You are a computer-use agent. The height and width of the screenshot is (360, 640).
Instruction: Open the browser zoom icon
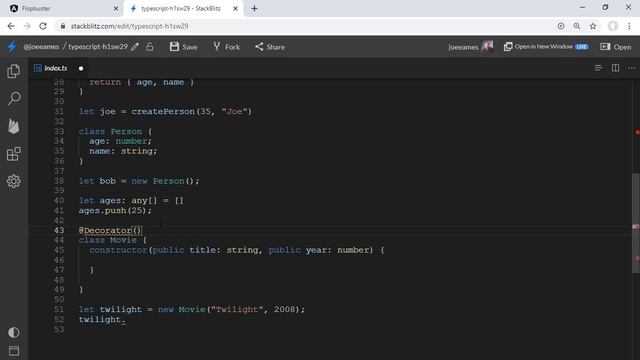[577, 26]
